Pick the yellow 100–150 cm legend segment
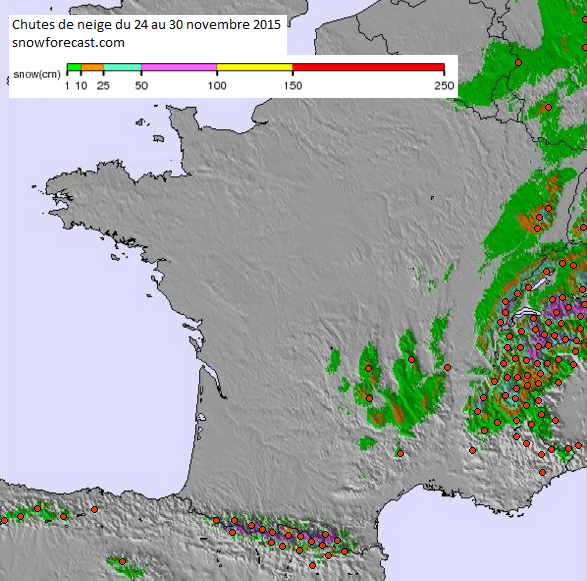The width and height of the screenshot is (587, 581). [x=255, y=67]
